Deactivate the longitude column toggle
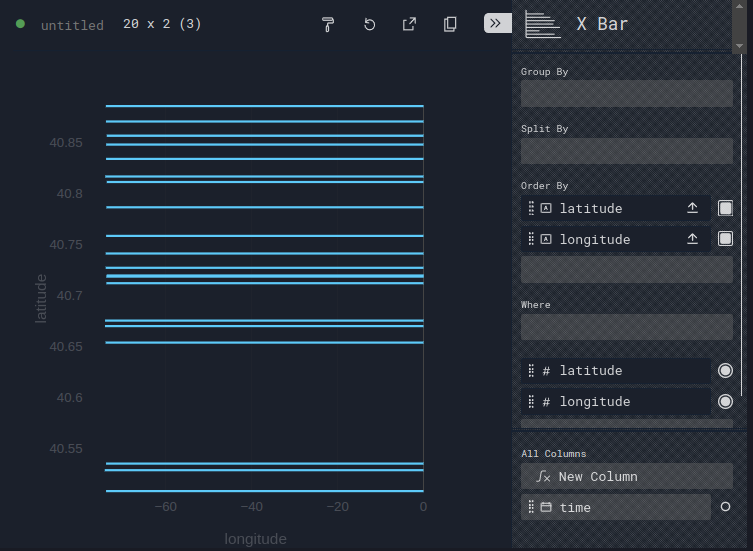 pos(725,401)
